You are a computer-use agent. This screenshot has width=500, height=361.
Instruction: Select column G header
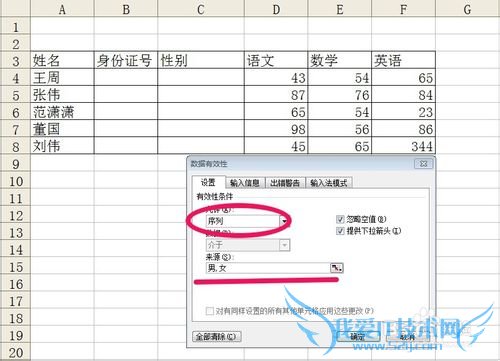click(x=468, y=9)
